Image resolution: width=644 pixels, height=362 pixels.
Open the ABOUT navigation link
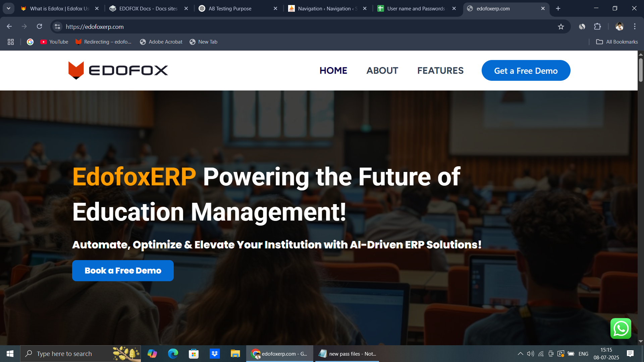pyautogui.click(x=382, y=71)
